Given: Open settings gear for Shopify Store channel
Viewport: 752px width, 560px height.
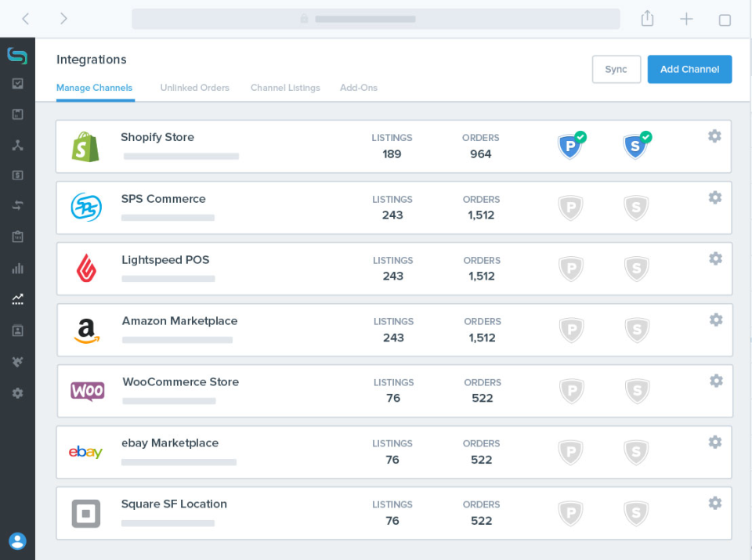Looking at the screenshot, I should click(x=714, y=135).
